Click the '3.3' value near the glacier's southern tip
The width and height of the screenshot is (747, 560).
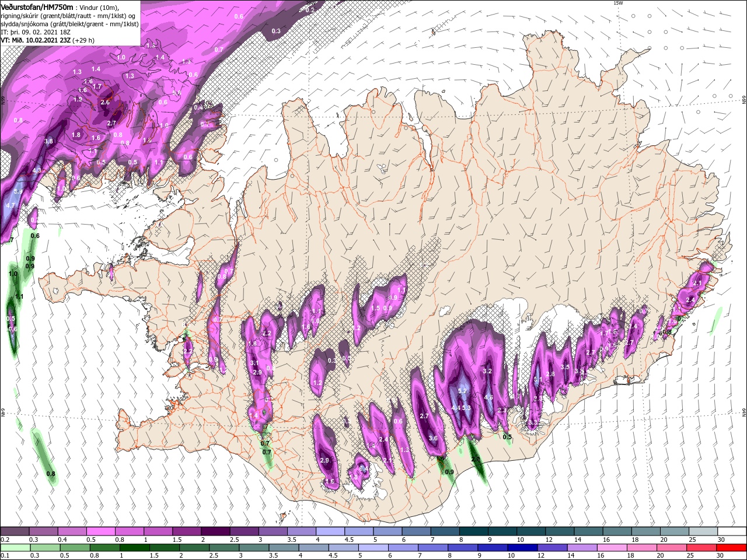click(x=532, y=422)
